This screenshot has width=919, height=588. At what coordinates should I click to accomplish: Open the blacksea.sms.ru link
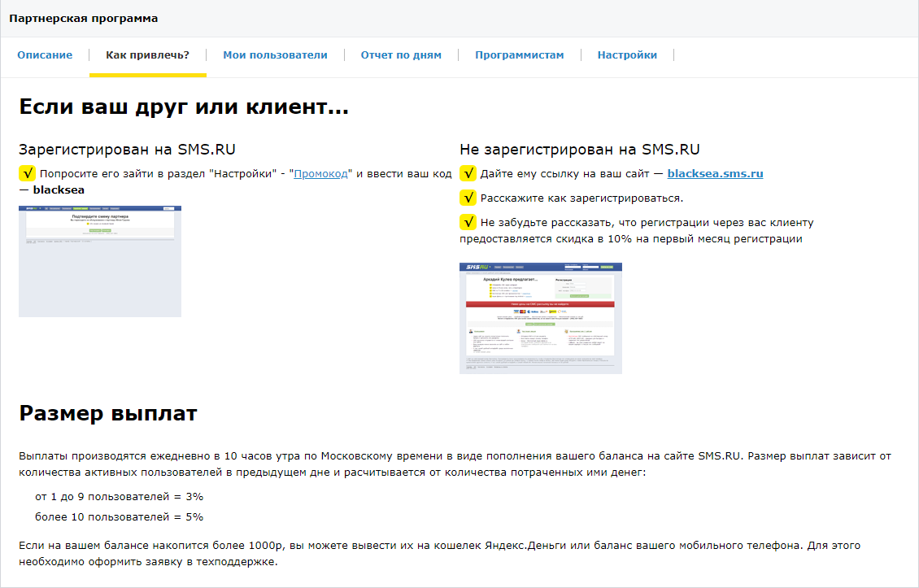pyautogui.click(x=715, y=173)
